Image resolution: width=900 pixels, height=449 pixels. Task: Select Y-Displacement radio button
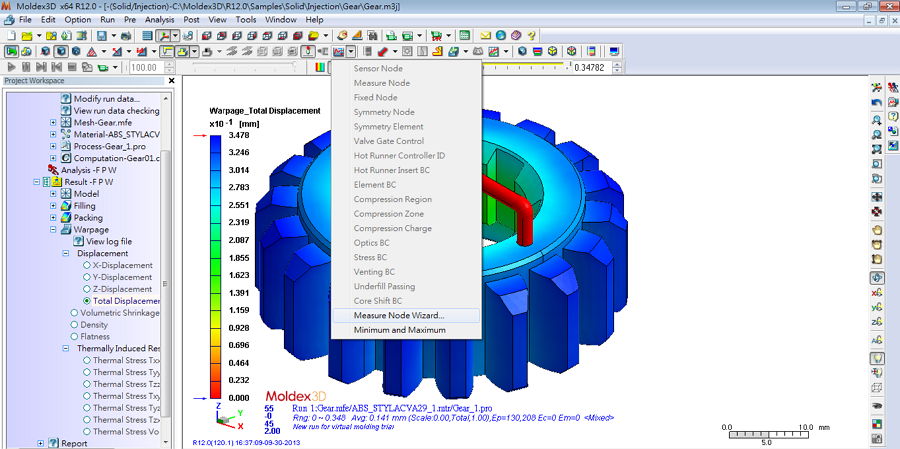[x=87, y=277]
